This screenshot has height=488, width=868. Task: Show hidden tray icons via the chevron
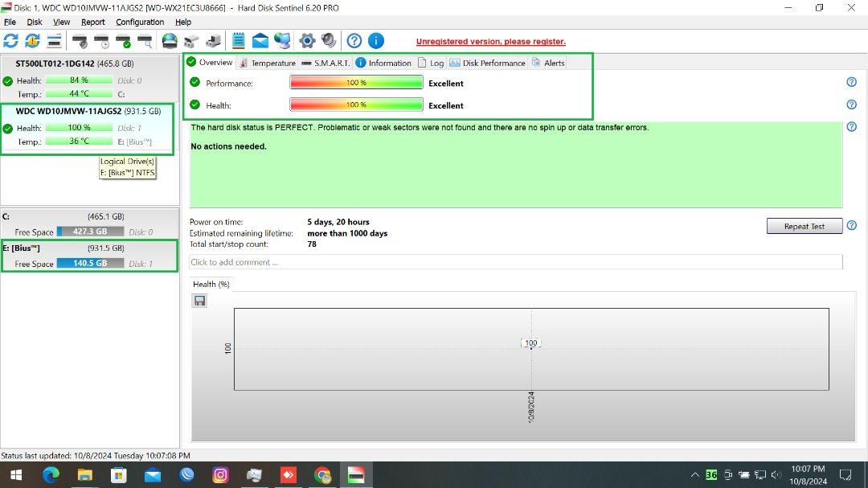click(x=694, y=474)
